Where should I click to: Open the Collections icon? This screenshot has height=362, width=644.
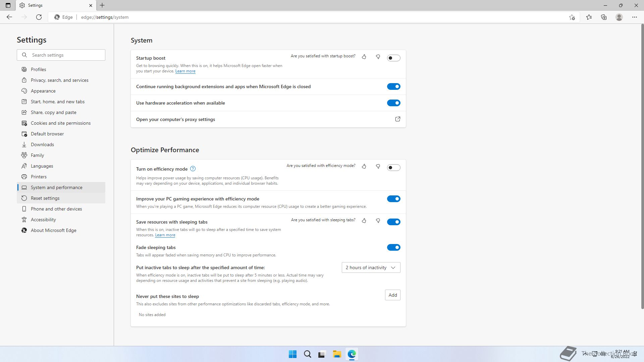604,17
